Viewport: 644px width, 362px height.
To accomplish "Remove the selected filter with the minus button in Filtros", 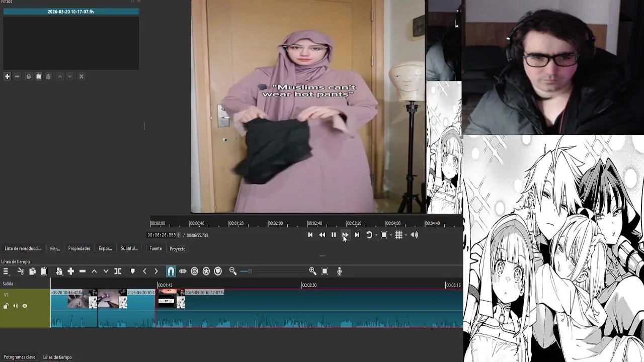I will tap(17, 76).
